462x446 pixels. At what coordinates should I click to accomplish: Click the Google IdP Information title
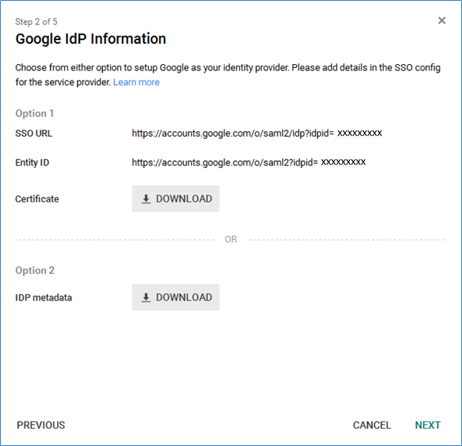click(x=91, y=39)
